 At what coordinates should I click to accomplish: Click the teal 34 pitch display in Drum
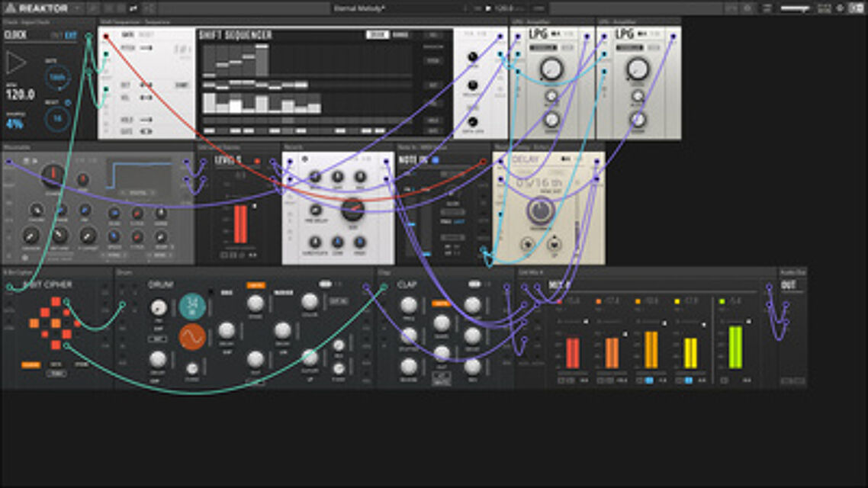pos(192,306)
